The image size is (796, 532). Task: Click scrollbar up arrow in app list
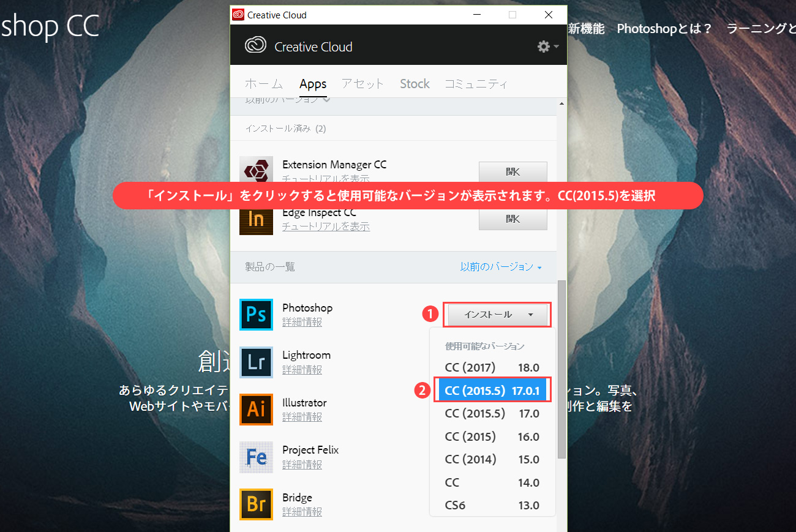click(x=561, y=103)
